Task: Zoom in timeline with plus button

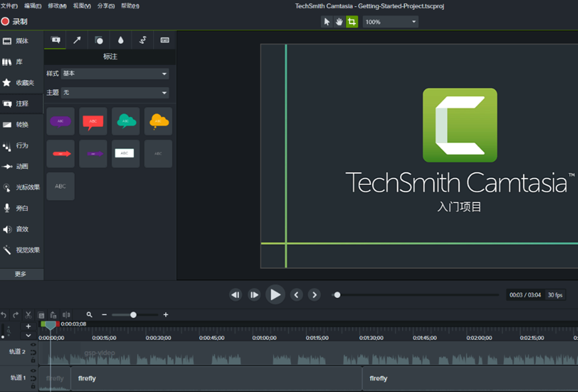Action: 166,315
